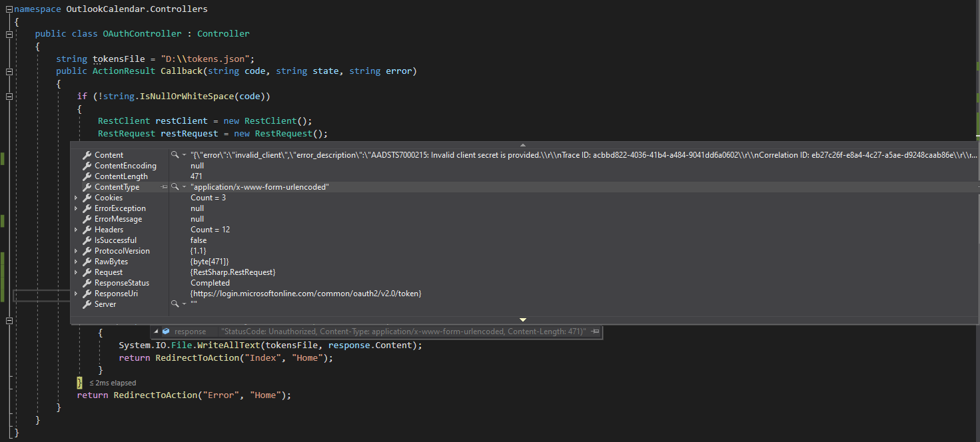This screenshot has width=980, height=442.
Task: Expand the ResponseUri property
Action: tap(76, 294)
